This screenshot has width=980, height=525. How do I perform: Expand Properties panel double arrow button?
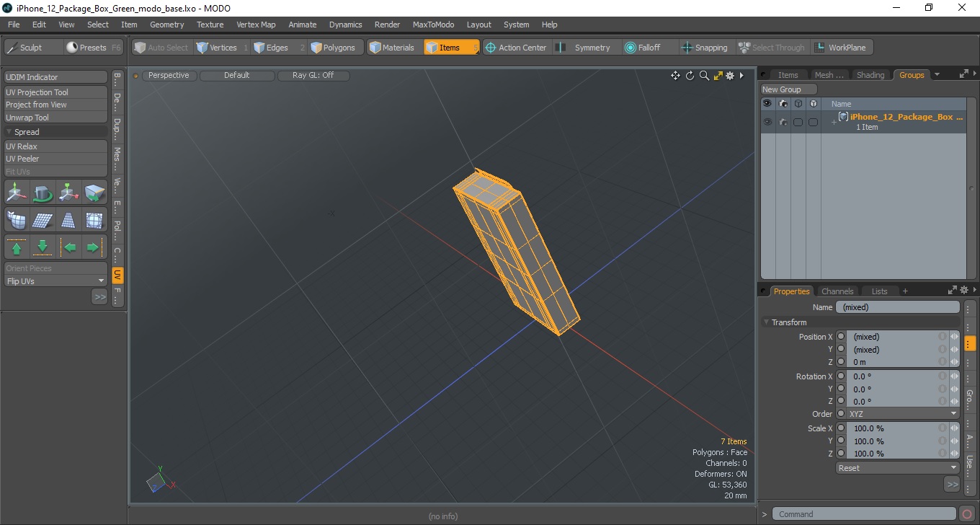pyautogui.click(x=952, y=485)
